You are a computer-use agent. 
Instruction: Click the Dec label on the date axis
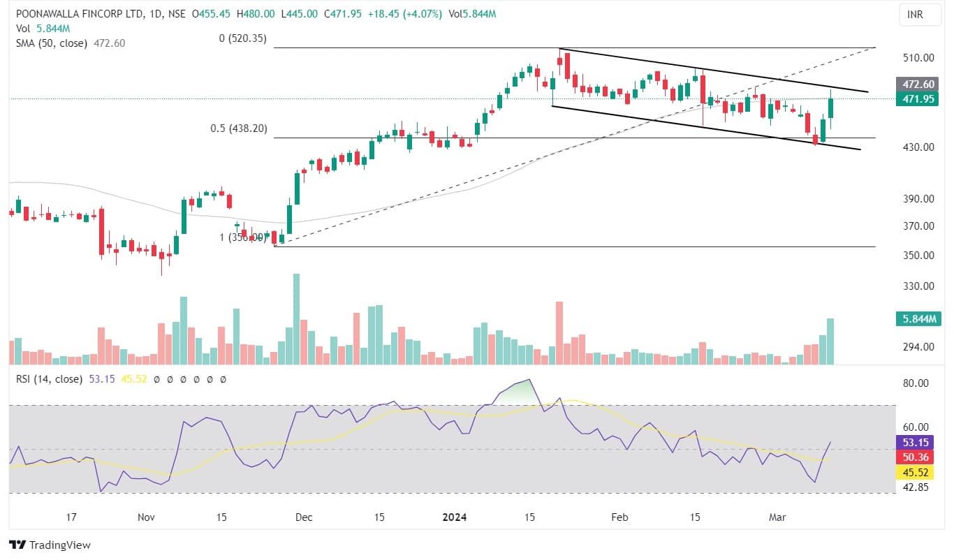(304, 517)
